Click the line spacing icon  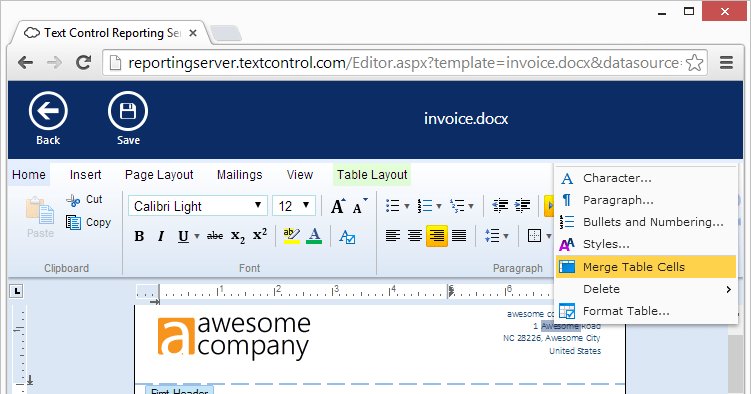(492, 236)
